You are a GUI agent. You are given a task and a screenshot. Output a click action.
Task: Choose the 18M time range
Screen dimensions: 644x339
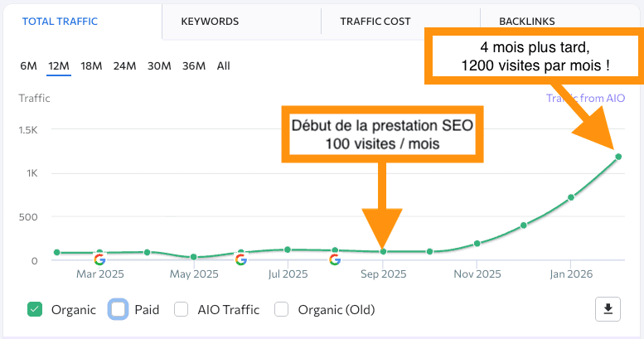[91, 65]
